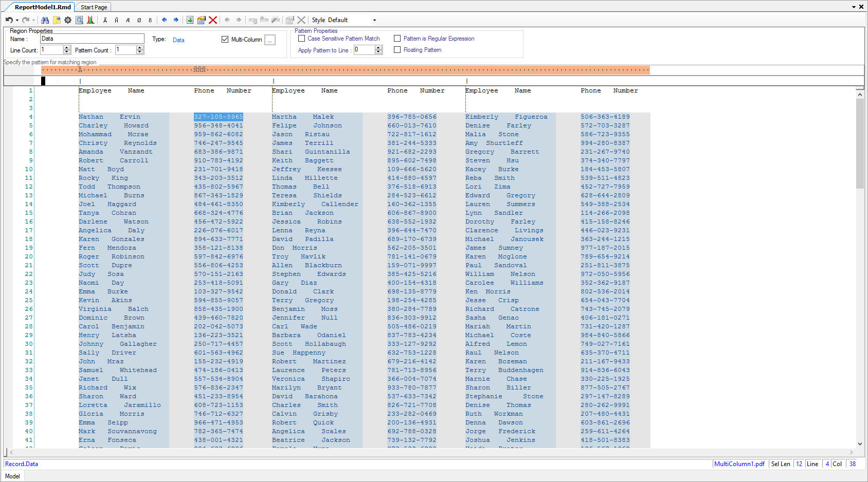Tick the Floating Pattern checkbox
Image resolution: width=868 pixels, height=482 pixels.
(397, 50)
